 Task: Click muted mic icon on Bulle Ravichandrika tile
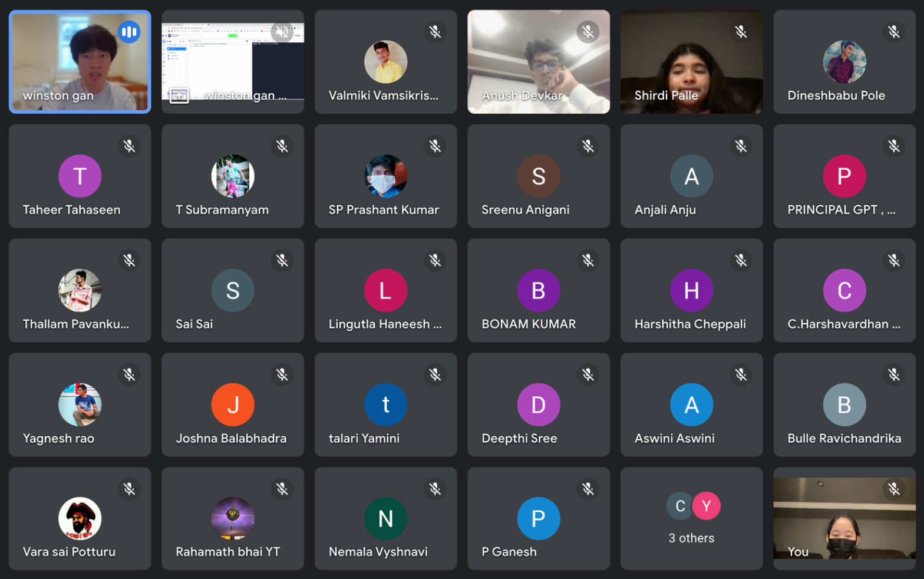point(894,375)
